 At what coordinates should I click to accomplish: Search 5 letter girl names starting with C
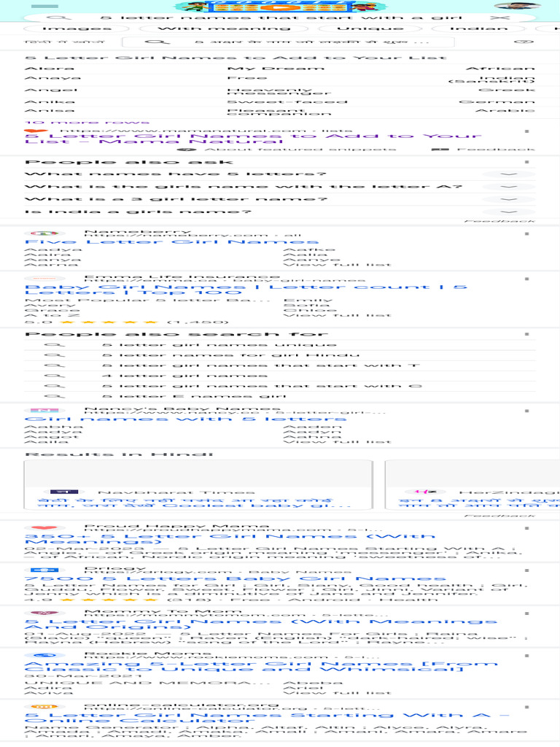coord(280,386)
